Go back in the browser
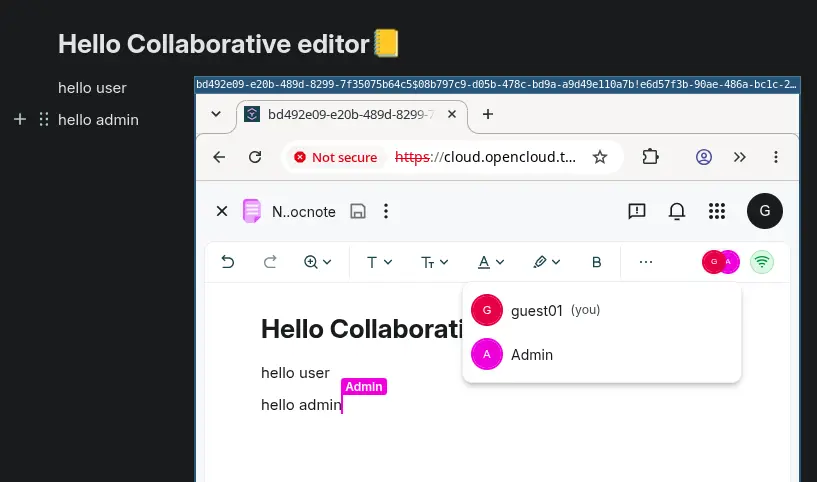Viewport: 817px width, 482px height. [x=219, y=157]
